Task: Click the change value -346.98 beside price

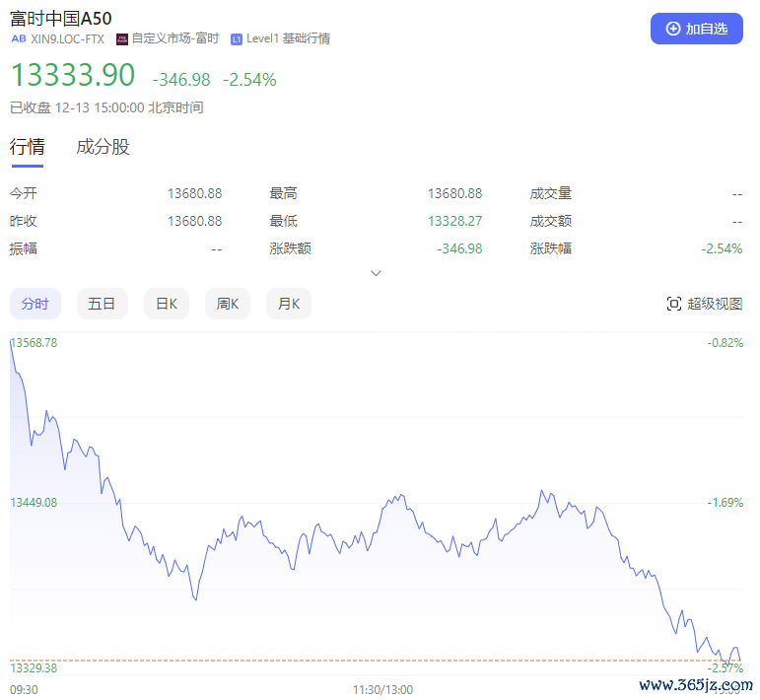Action: pyautogui.click(x=181, y=80)
